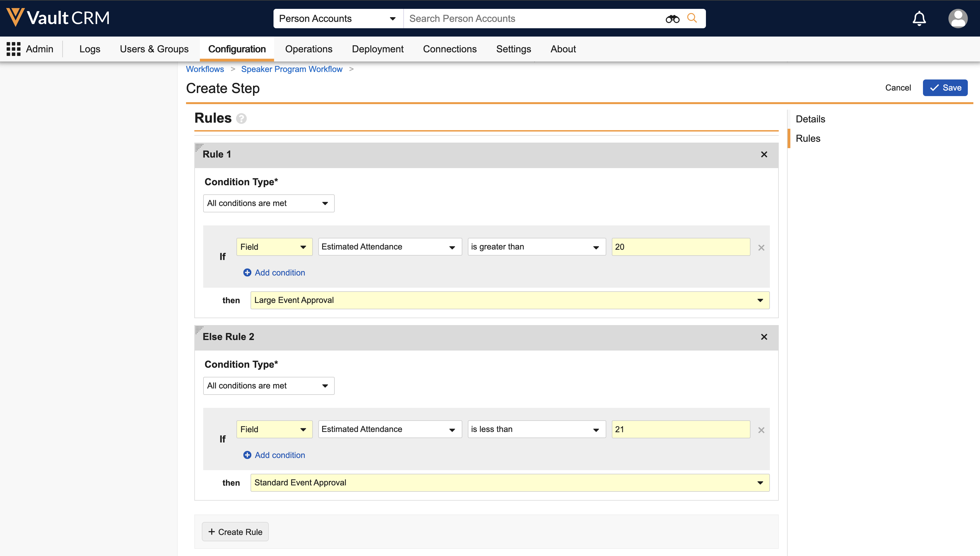Open the 'is greater than' operator dropdown

(x=537, y=247)
